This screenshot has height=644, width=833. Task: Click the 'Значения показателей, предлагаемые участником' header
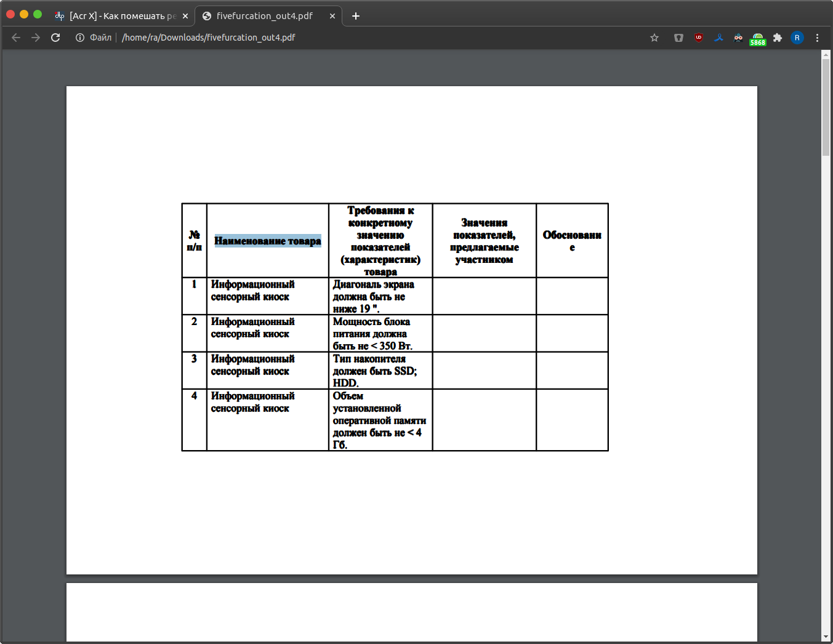click(x=485, y=241)
